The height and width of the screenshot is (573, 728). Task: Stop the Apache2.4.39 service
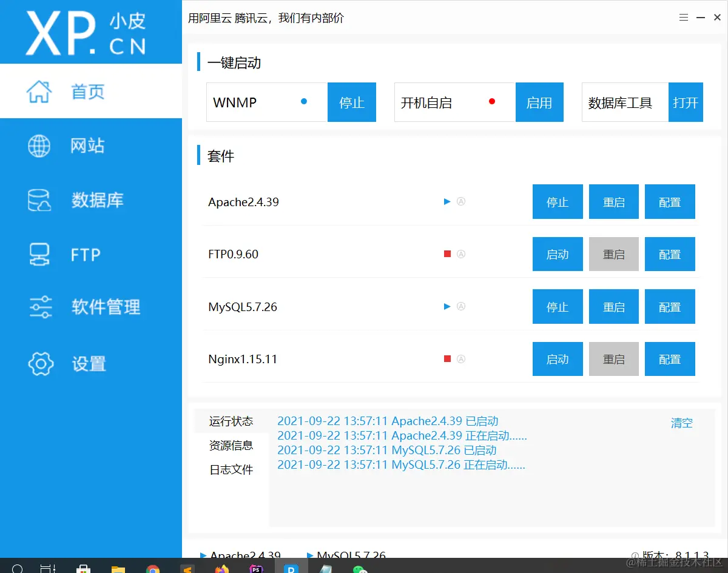558,202
